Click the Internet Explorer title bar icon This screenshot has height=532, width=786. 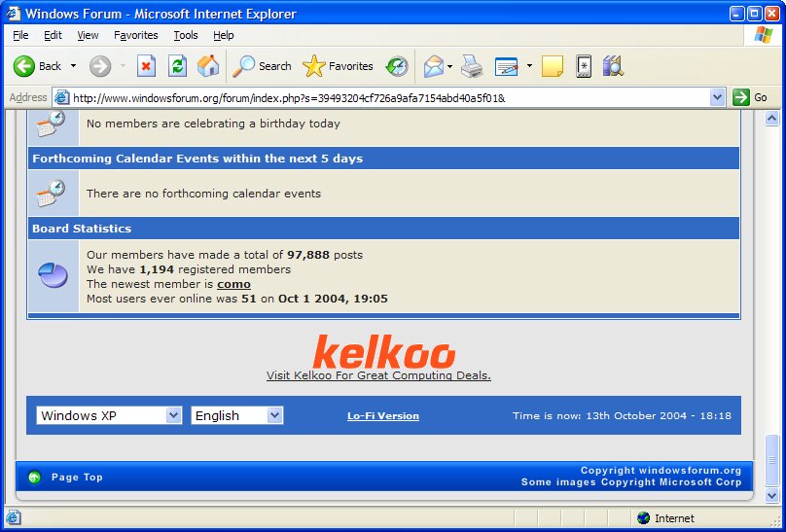coord(14,13)
